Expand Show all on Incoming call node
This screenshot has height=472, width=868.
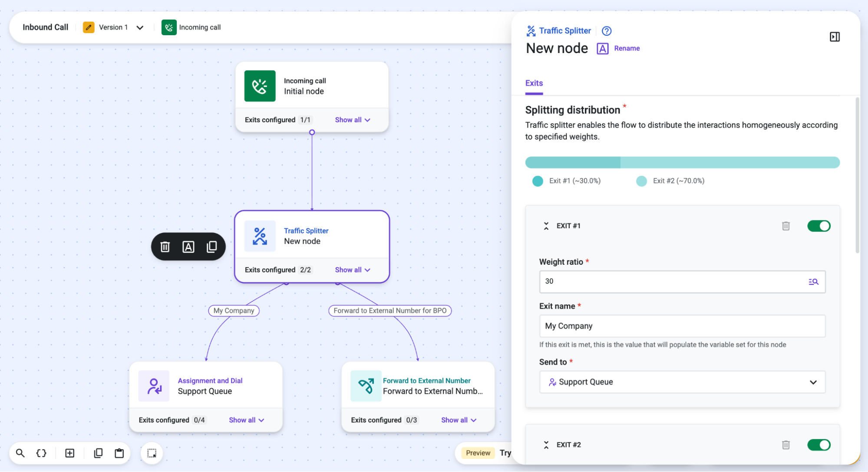click(x=353, y=120)
